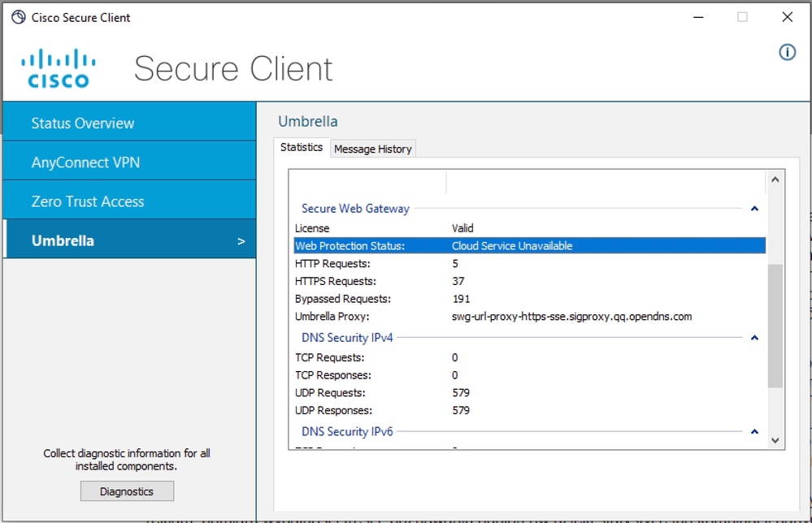Click the HTTPS Requests value 37
812x523 pixels.
[458, 281]
